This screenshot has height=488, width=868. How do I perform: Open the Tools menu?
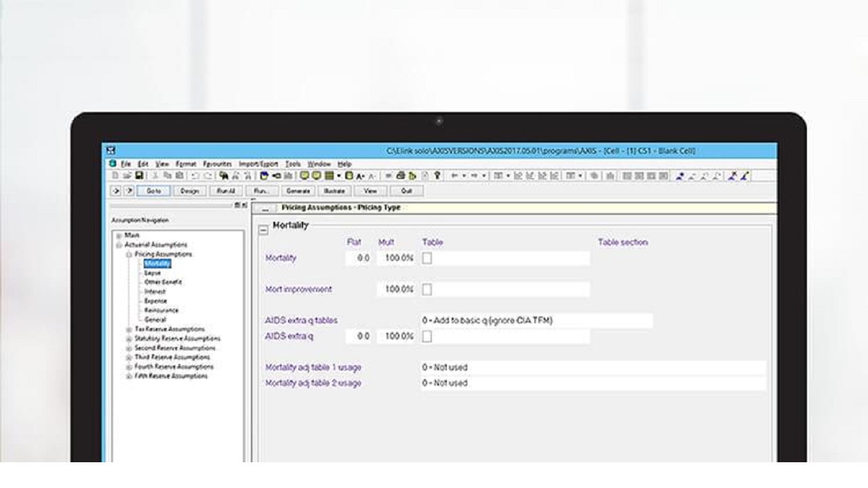coord(293,164)
